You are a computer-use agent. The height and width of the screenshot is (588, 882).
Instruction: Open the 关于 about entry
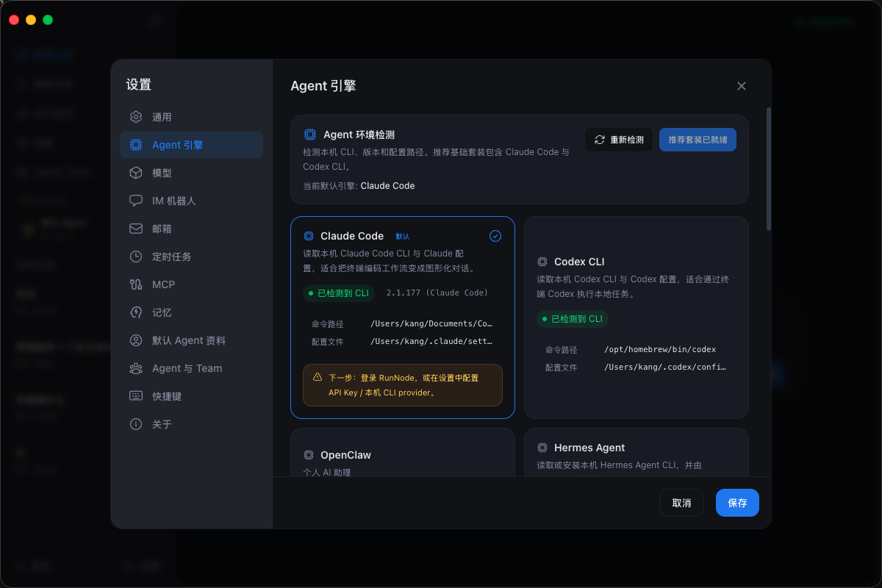point(191,424)
